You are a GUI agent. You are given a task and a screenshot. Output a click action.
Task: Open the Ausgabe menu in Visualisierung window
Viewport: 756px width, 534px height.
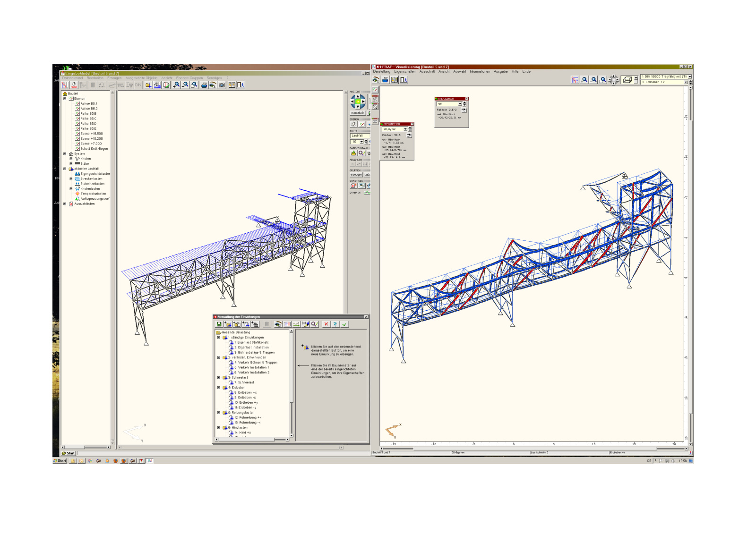pos(500,72)
